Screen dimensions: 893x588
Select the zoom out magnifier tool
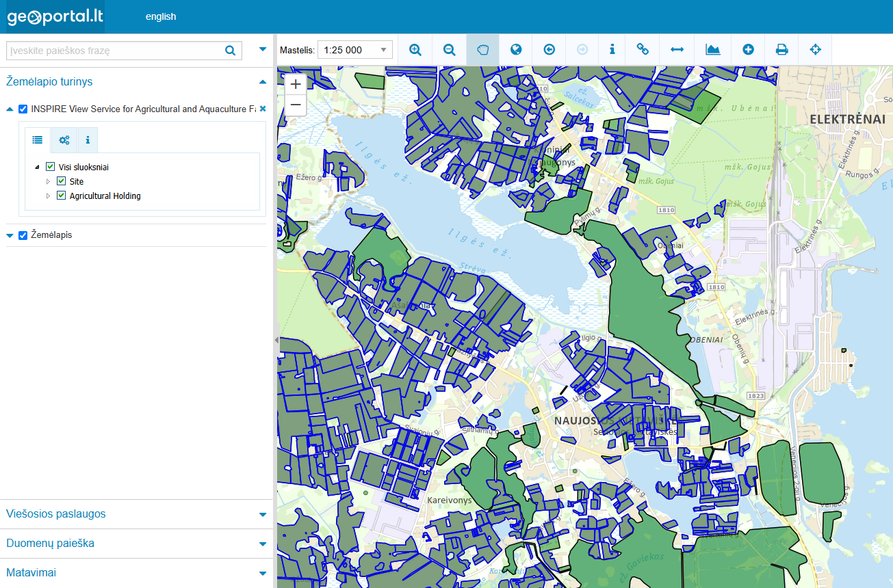(449, 50)
